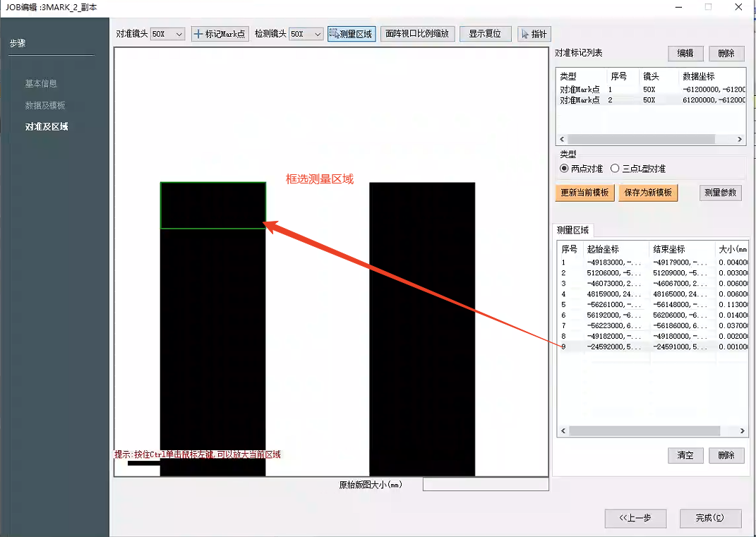The height and width of the screenshot is (537, 756).
Task: Activate the 指针 pointer tool
Action: point(533,34)
